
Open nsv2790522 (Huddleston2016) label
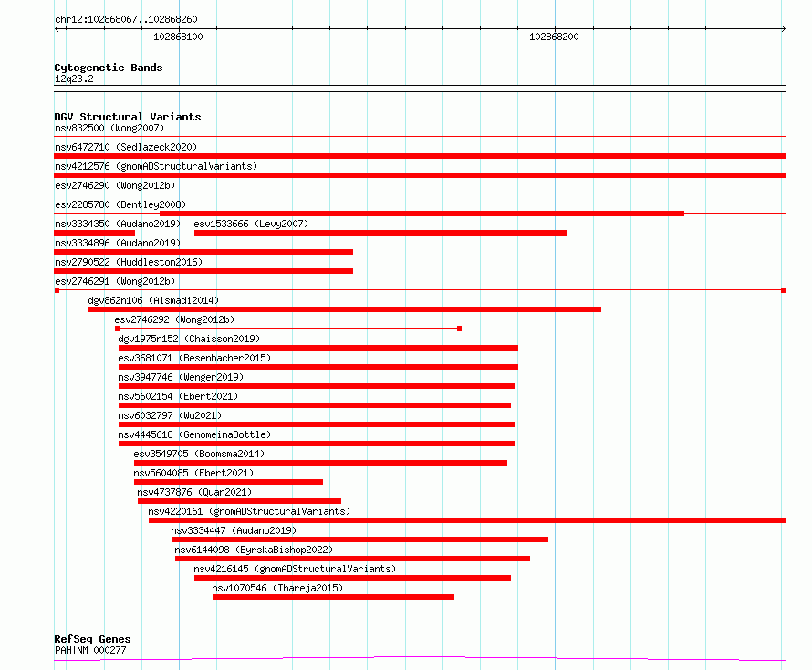point(129,262)
